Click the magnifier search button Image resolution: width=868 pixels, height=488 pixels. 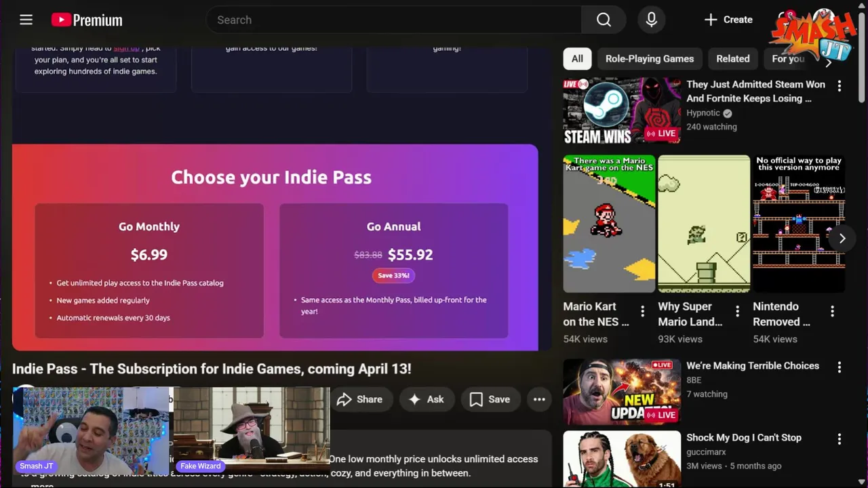point(604,20)
